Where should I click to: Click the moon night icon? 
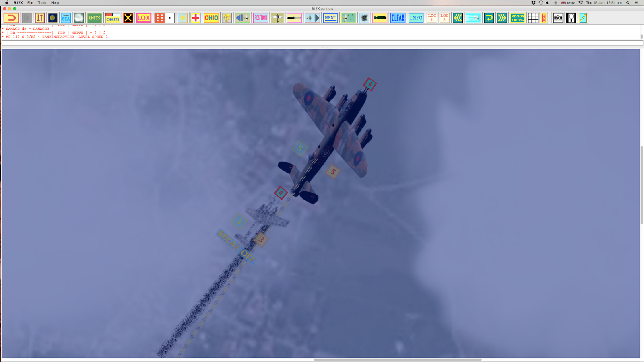pyautogui.click(x=53, y=18)
